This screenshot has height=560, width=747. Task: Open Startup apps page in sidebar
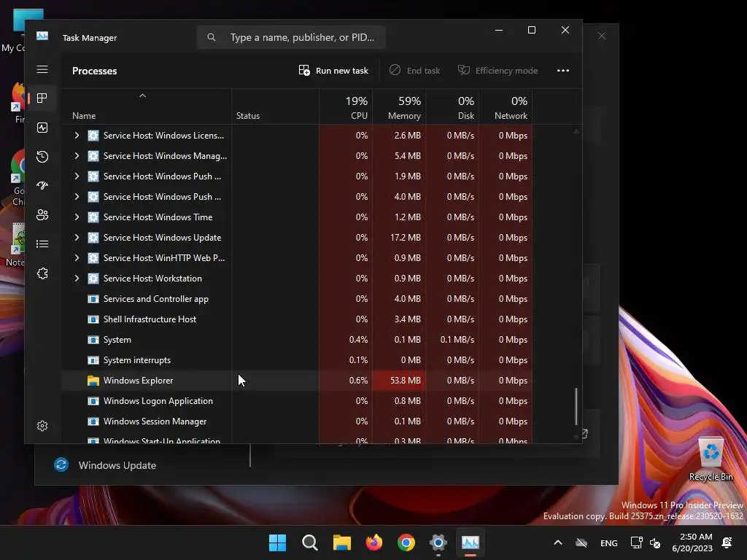tap(42, 186)
